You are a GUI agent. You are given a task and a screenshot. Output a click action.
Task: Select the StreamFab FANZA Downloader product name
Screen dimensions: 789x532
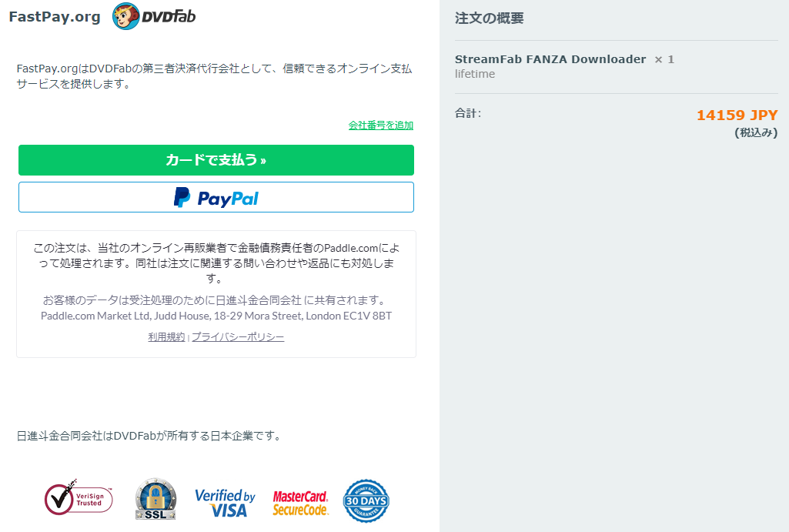550,59
